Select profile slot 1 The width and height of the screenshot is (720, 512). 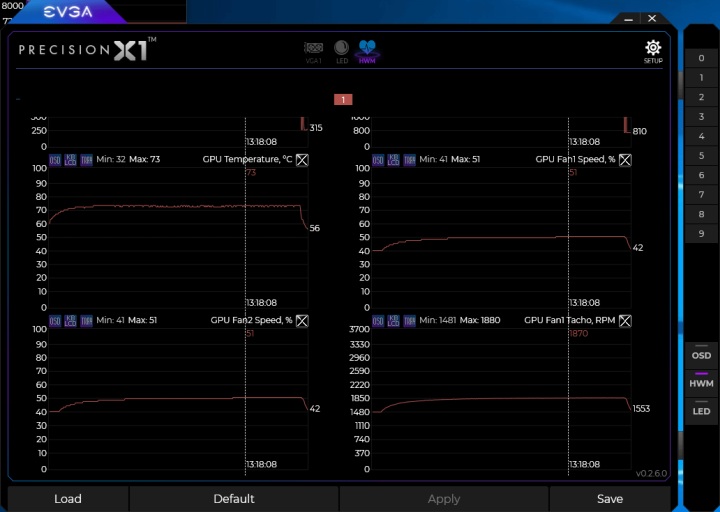coord(701,78)
